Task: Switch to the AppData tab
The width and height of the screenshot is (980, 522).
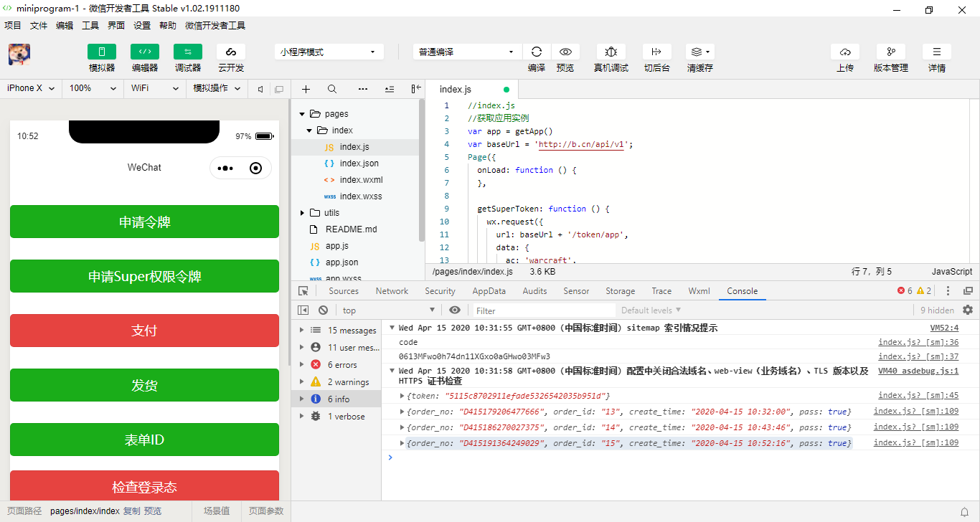Action: [x=489, y=291]
